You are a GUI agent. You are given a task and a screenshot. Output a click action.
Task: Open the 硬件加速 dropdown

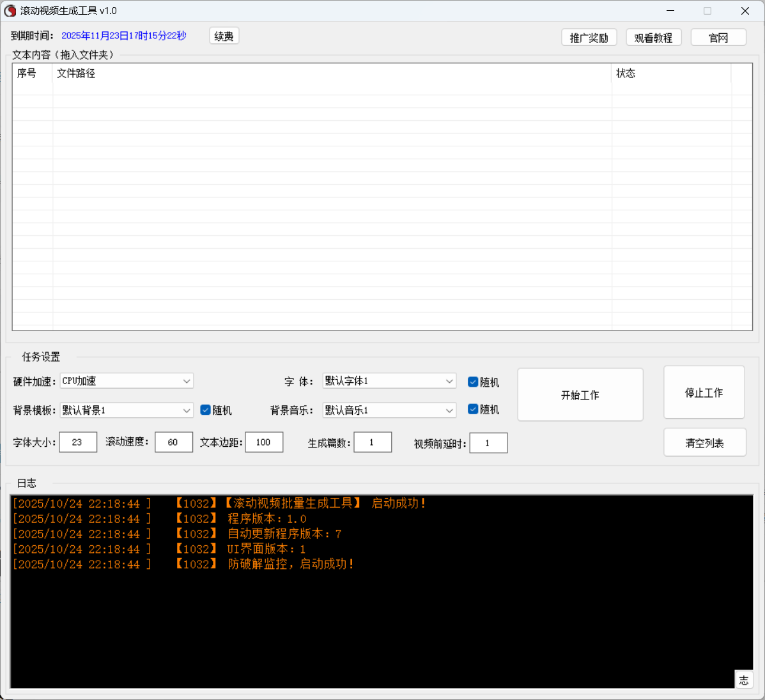coord(127,381)
